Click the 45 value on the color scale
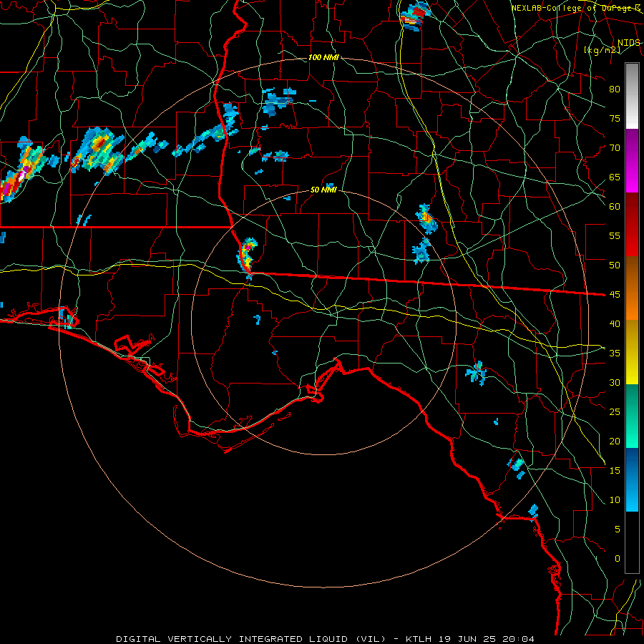The height and width of the screenshot is (644, 644). (615, 295)
